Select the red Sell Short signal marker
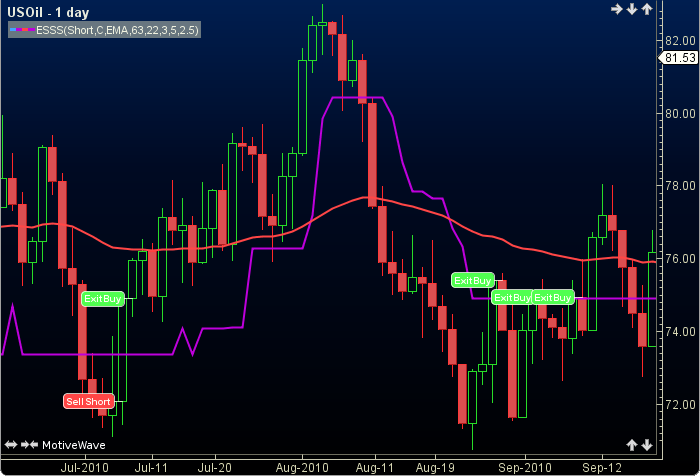Image resolution: width=700 pixels, height=476 pixels. tap(88, 401)
